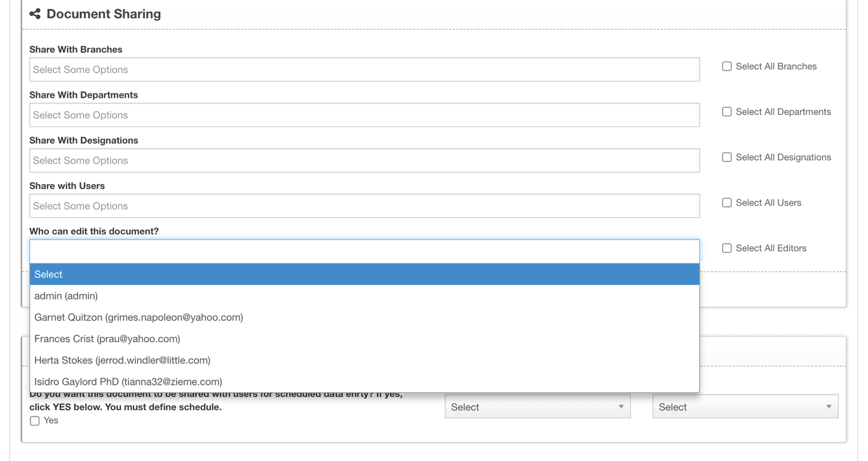Choose Herta Stokes as editor

[x=365, y=361]
